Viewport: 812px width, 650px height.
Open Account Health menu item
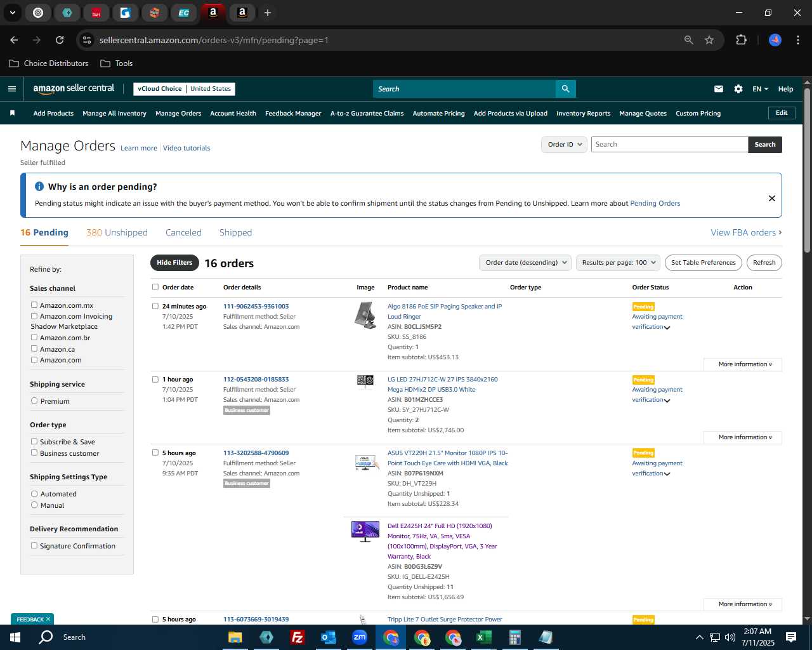click(x=233, y=114)
